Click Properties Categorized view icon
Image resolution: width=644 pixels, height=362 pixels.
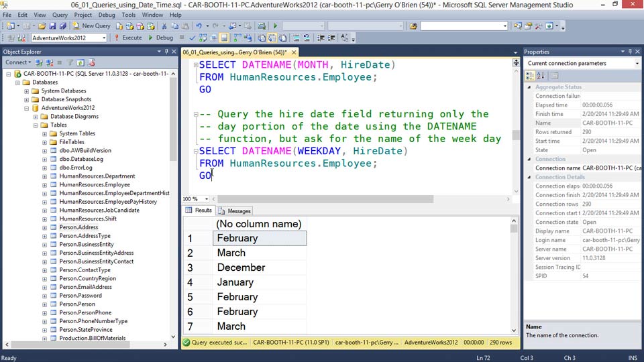pyautogui.click(x=530, y=76)
